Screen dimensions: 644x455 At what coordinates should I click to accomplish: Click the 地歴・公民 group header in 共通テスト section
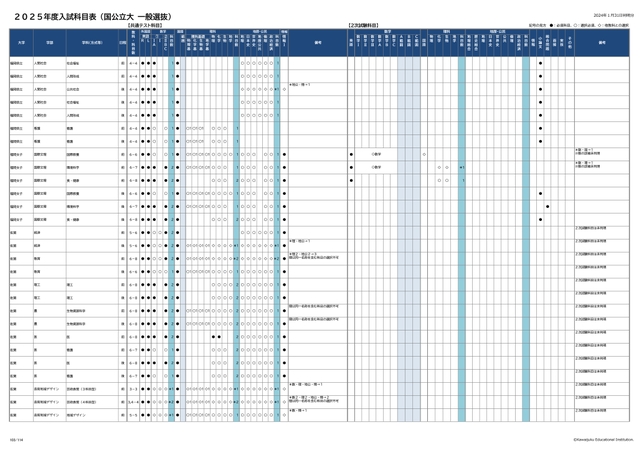coord(260,31)
